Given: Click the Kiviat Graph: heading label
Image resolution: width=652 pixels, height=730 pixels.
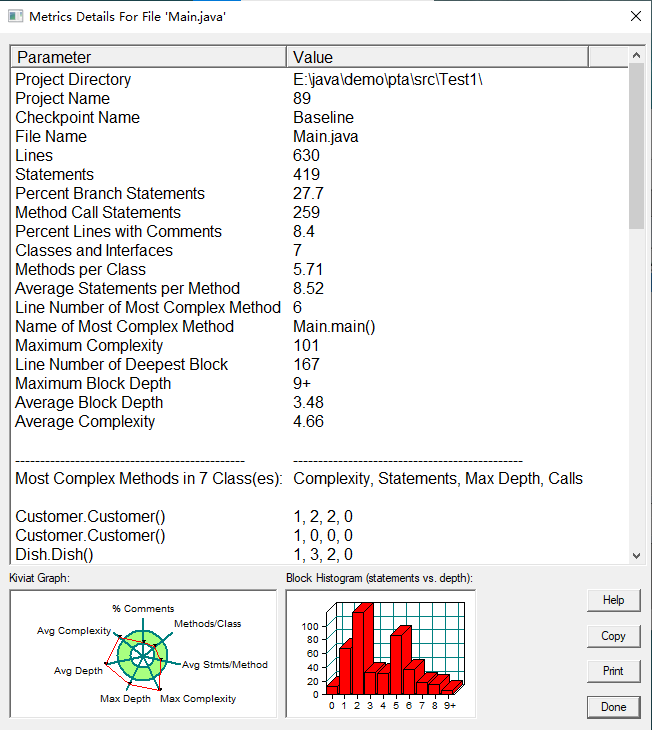Looking at the screenshot, I should pyautogui.click(x=40, y=578).
